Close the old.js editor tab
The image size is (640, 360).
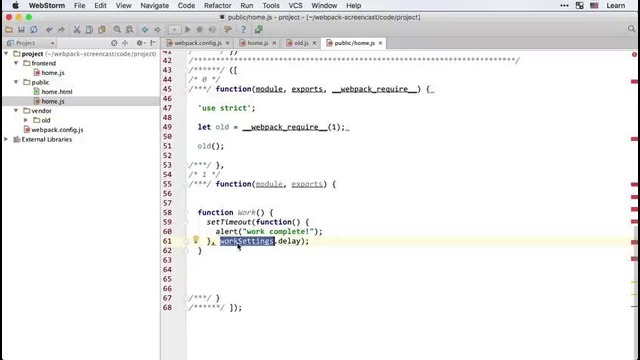314,43
